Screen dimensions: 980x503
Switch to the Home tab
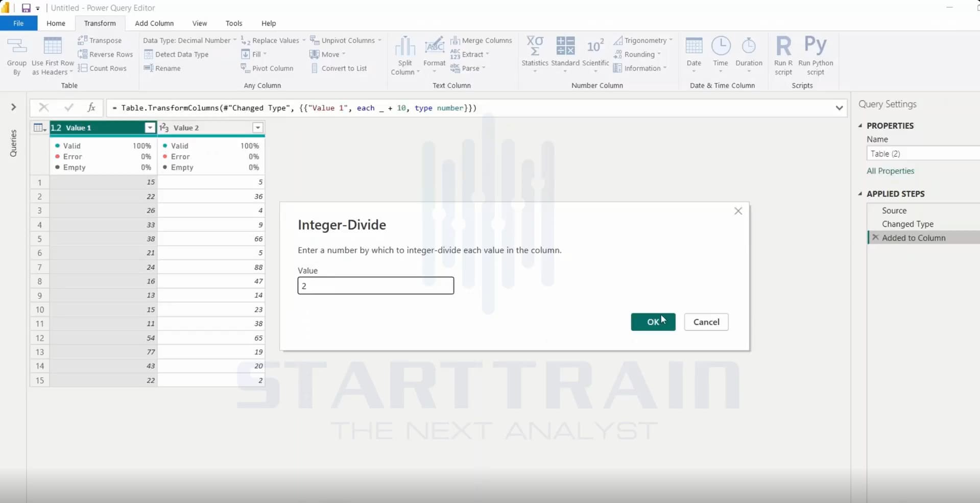click(x=56, y=23)
